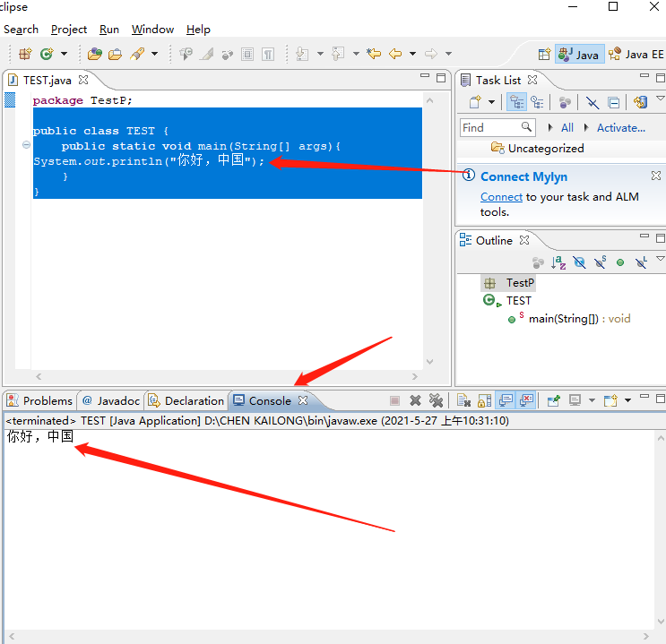Click the Find field in Task List
The image size is (666, 644).
coord(489,127)
